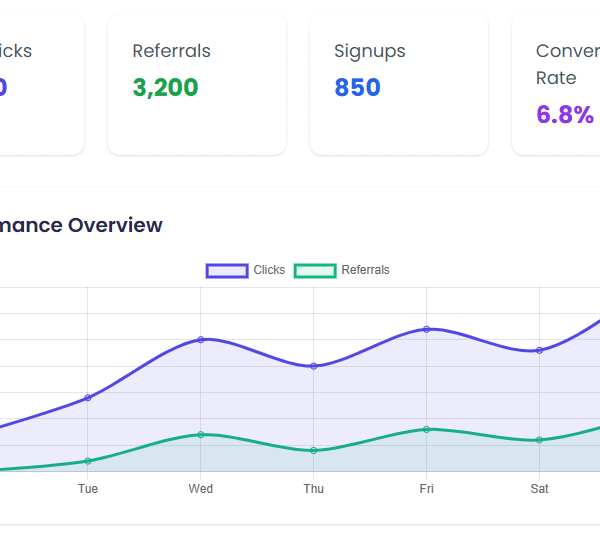Viewport: 600px width, 542px height.
Task: Click the Wed label on chart axis
Action: pyautogui.click(x=201, y=489)
